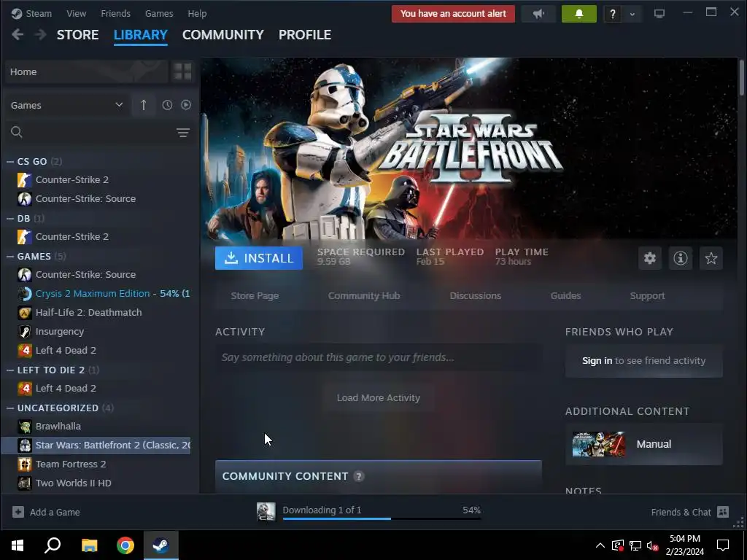This screenshot has width=747, height=560.
Task: Open Windows search from taskbar
Action: 53,545
